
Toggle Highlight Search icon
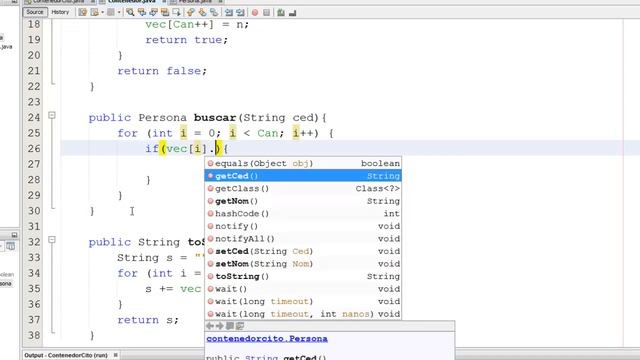(165, 13)
